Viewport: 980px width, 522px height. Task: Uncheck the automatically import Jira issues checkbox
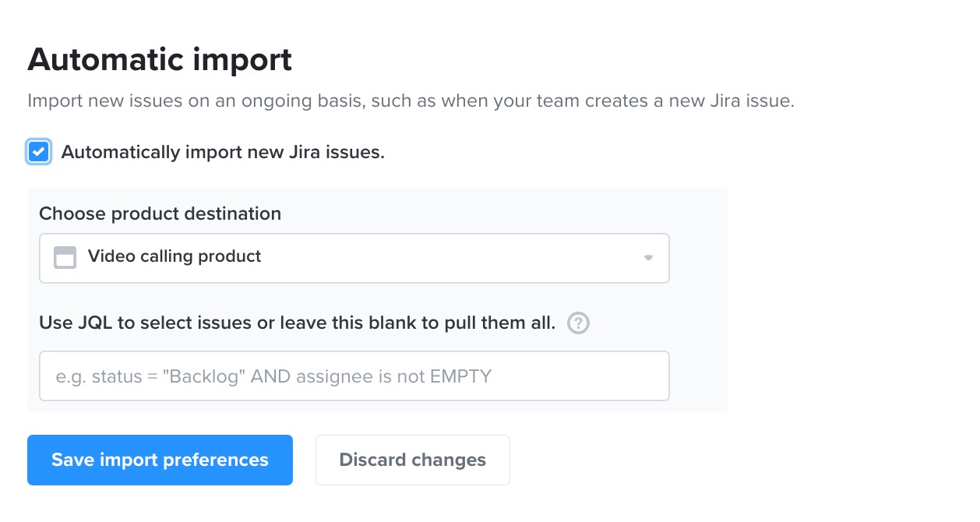pyautogui.click(x=39, y=152)
